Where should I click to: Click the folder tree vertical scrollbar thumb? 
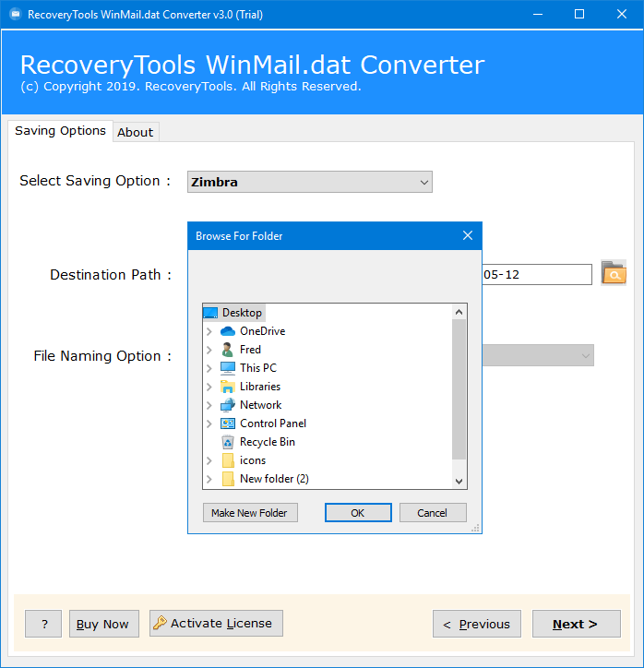pyautogui.click(x=459, y=389)
